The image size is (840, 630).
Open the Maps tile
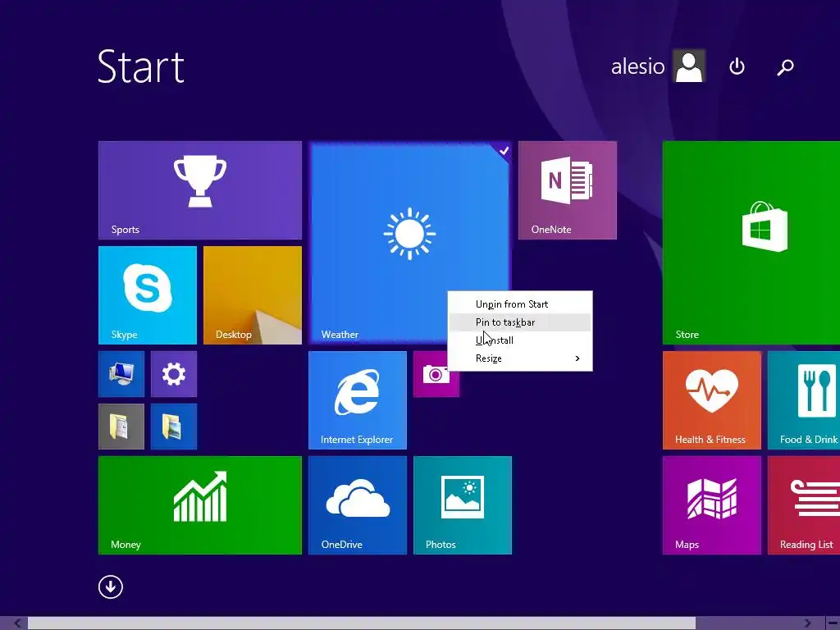[x=711, y=505]
